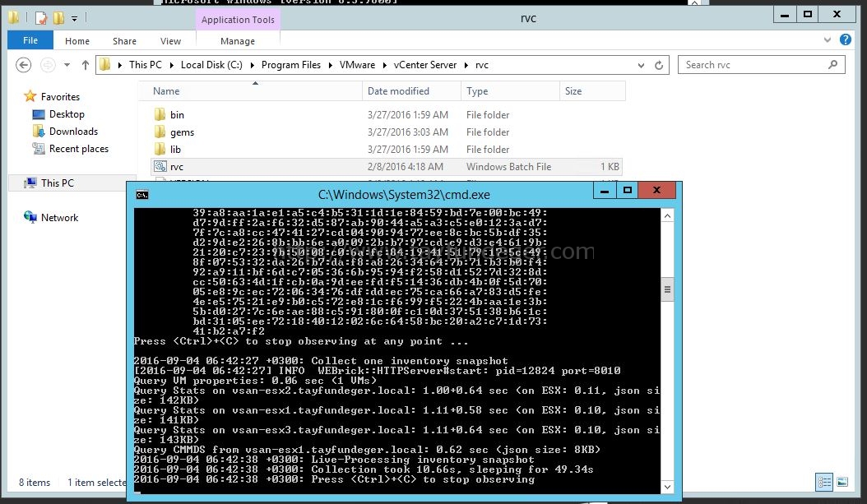Viewport: 867px width, 504px height.
Task: Click the cmd window scroll up arrow
Action: (x=667, y=216)
